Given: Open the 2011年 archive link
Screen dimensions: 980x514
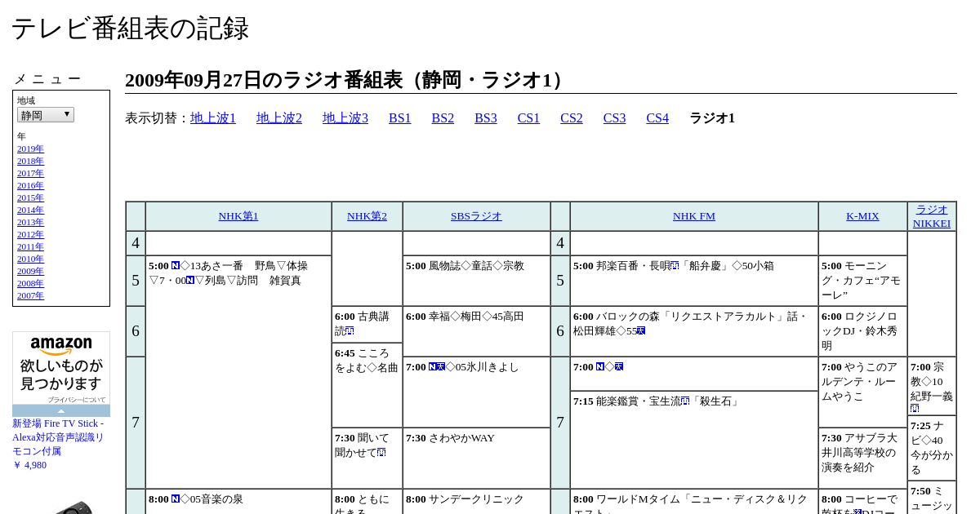Looking at the screenshot, I should pos(30,247).
